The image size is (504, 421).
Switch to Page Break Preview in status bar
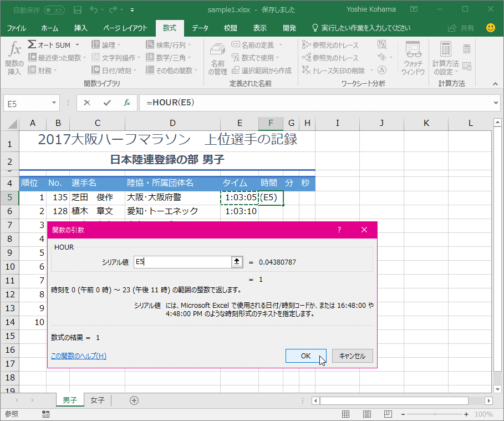(x=388, y=414)
